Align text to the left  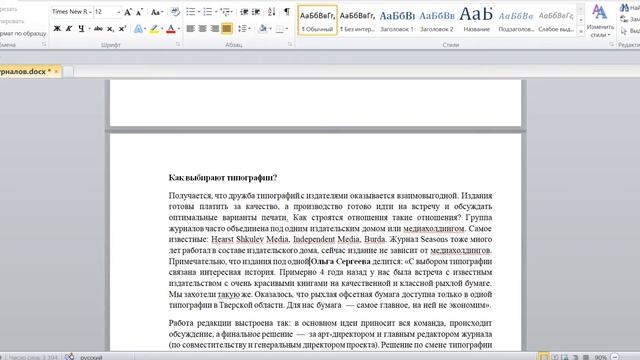click(x=190, y=29)
